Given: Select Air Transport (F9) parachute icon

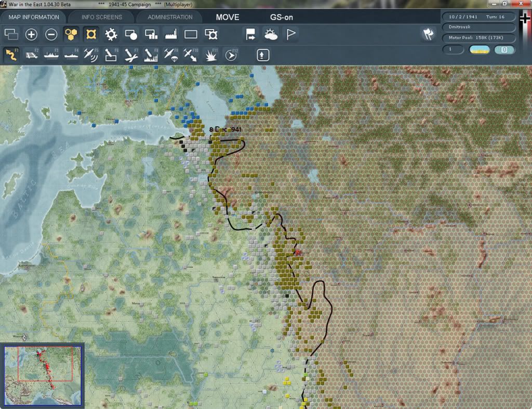Looking at the screenshot, I should [171, 55].
